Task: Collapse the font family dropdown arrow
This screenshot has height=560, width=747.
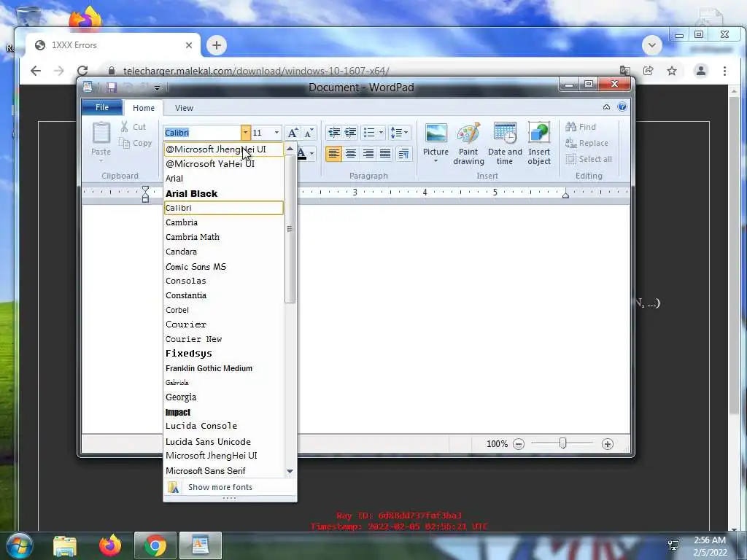Action: [x=245, y=133]
